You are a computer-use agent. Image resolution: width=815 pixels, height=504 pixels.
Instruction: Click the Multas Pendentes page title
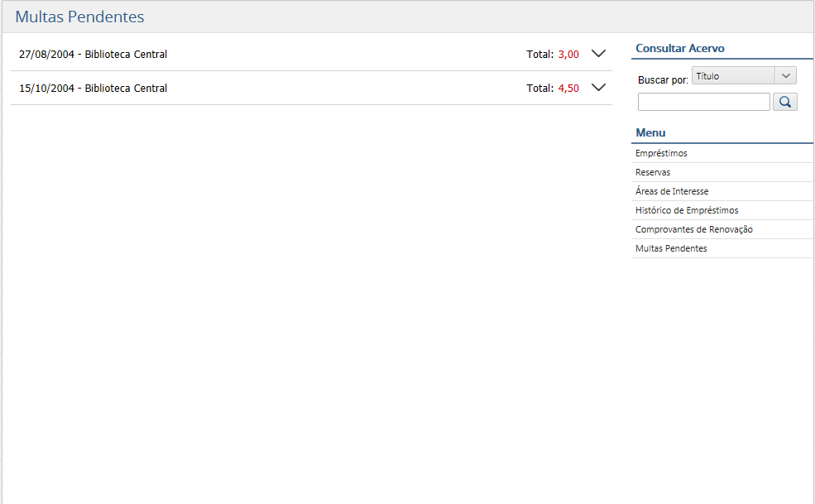tap(79, 17)
